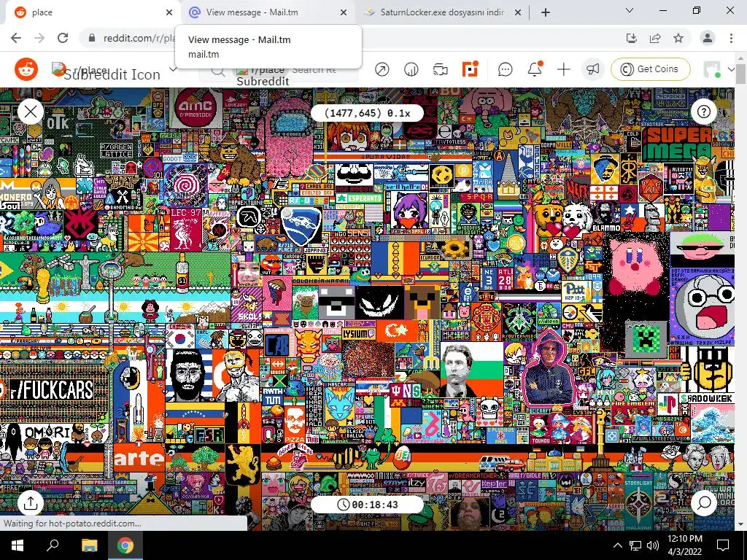Click the Reddit logo home icon
The width and height of the screenshot is (747, 560).
click(26, 69)
